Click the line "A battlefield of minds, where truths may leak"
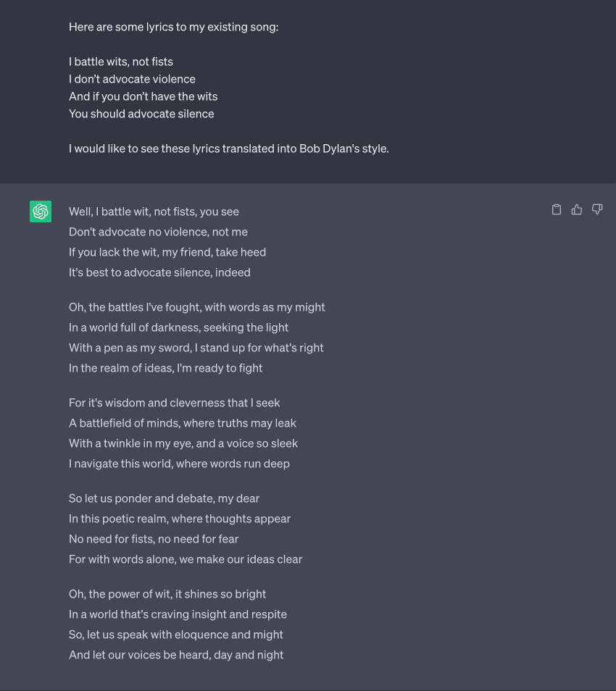The height and width of the screenshot is (691, 616). click(x=183, y=423)
